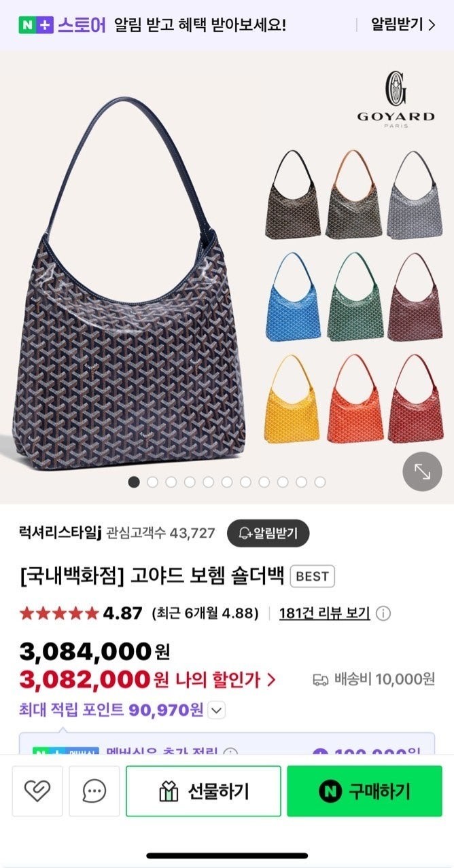Open the 181건 리뷰 보기 link

coord(325,613)
